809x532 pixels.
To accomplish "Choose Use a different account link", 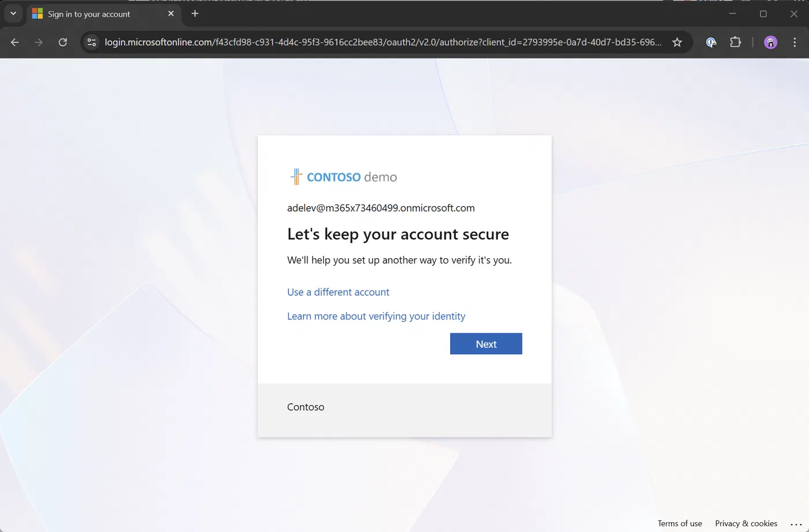I will (338, 292).
